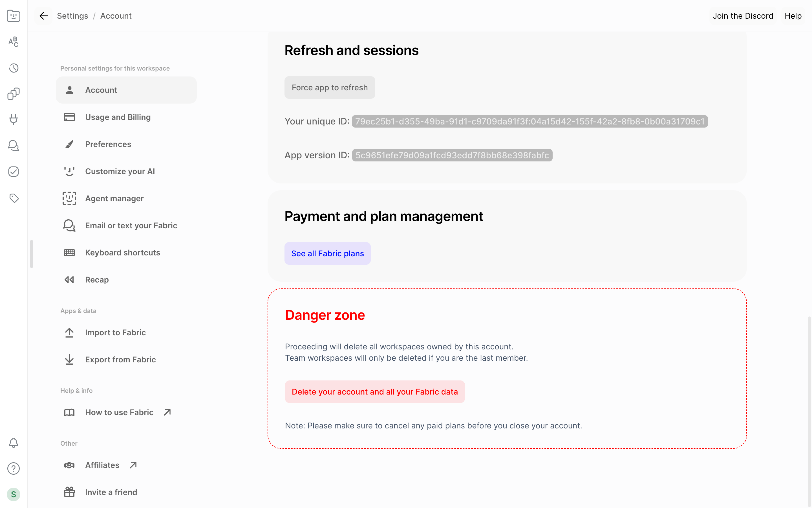Click Delete your account and all Fabric data

pyautogui.click(x=375, y=392)
